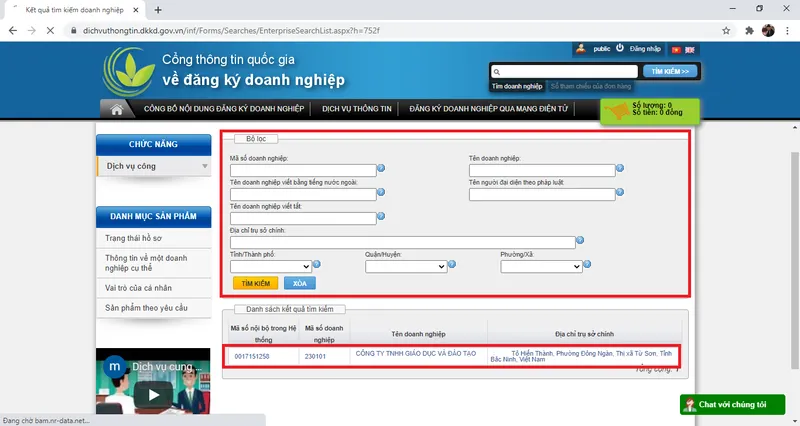
Task: Open the browser extensions puzzle icon
Action: point(748,30)
